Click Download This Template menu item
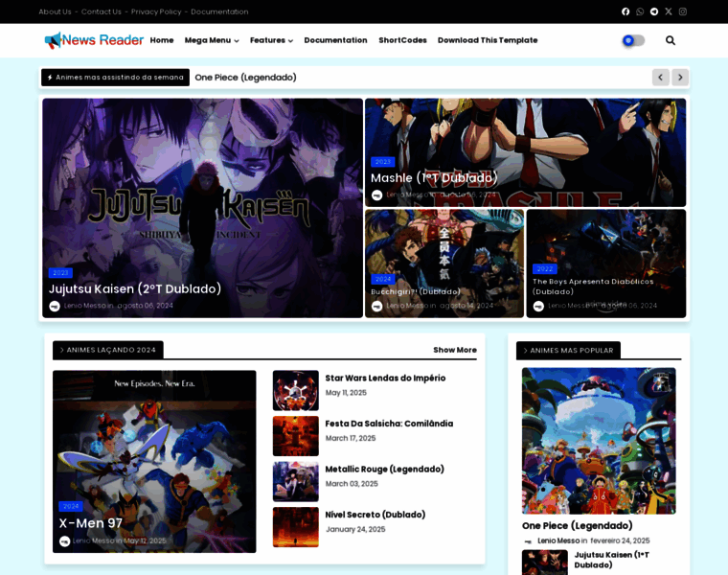728x575 pixels. 488,40
